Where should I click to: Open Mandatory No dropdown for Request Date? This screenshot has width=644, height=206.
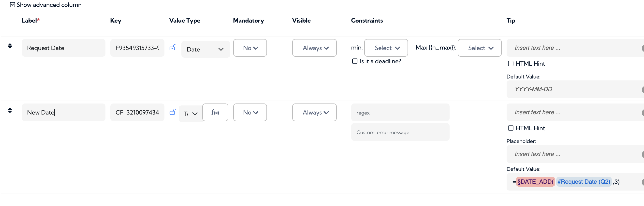coord(250,48)
